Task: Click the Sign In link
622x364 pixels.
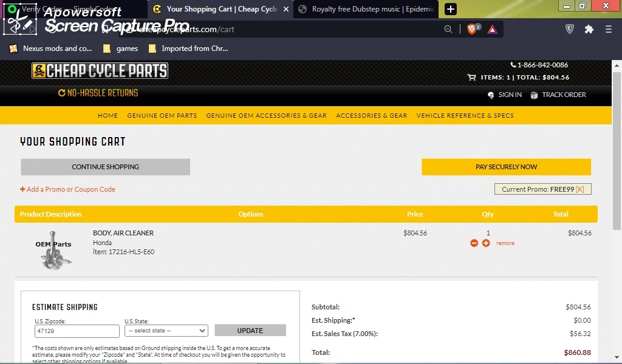Action: 510,95
